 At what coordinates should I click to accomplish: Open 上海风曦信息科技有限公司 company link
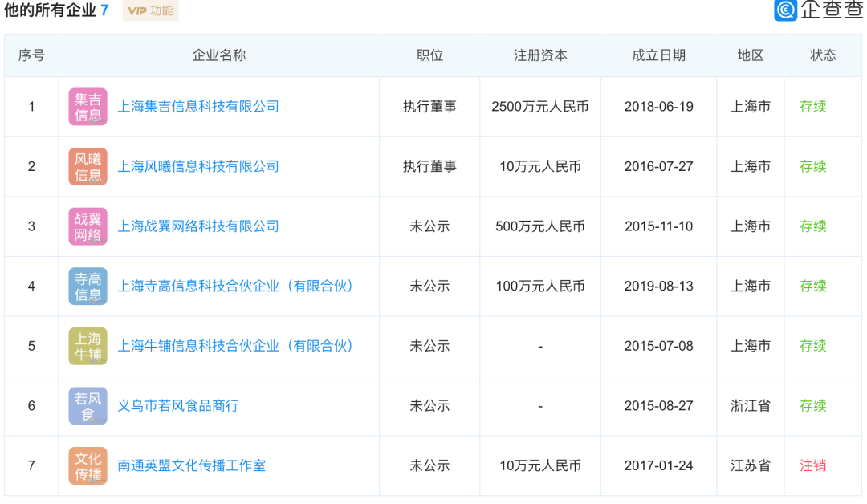(x=198, y=166)
